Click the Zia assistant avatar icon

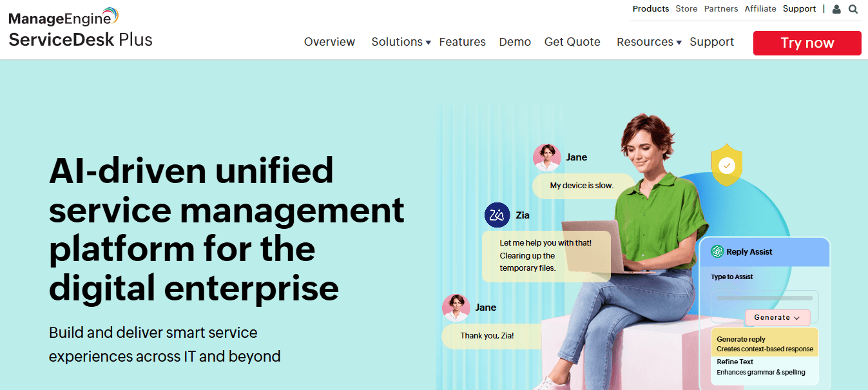click(x=496, y=215)
